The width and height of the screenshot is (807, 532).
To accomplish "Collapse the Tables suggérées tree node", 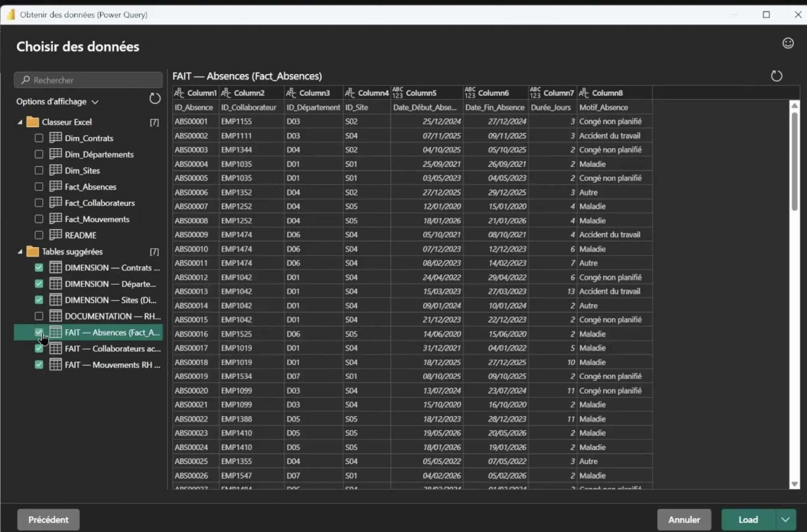I will tap(20, 251).
